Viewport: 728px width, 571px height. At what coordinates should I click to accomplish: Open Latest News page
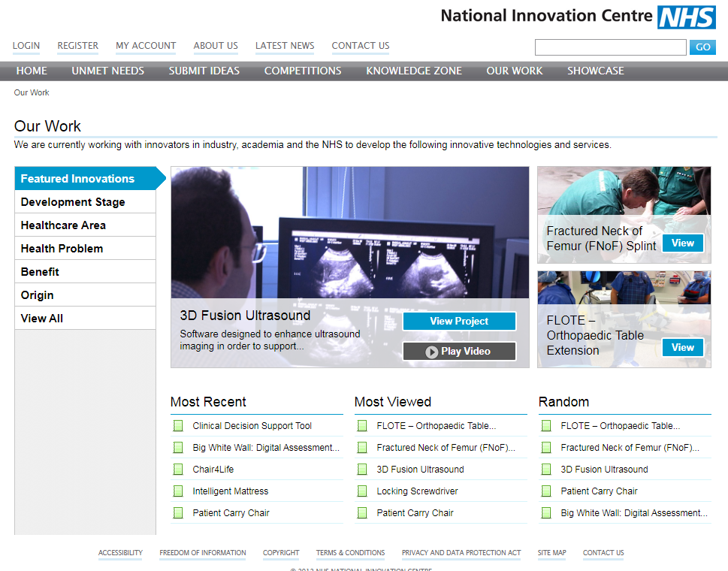285,46
